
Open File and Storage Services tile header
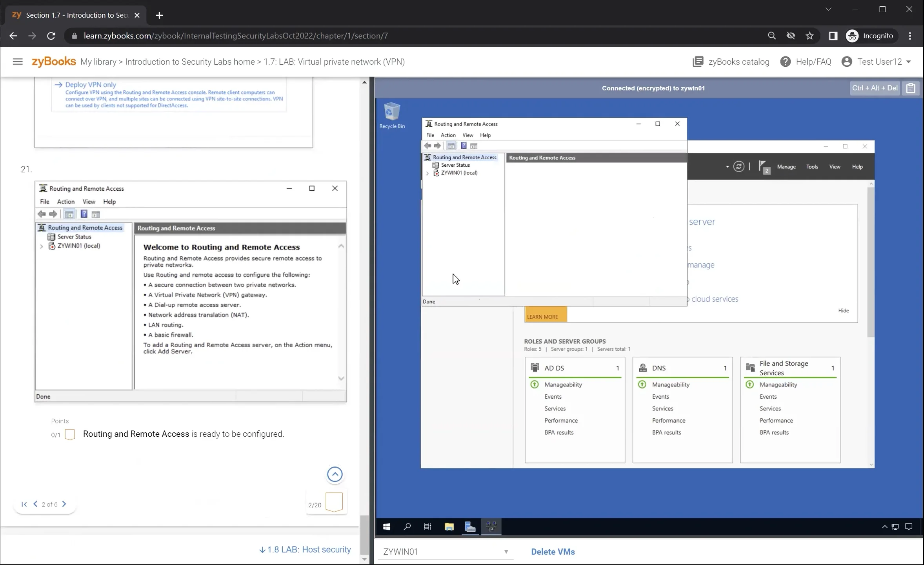point(790,368)
